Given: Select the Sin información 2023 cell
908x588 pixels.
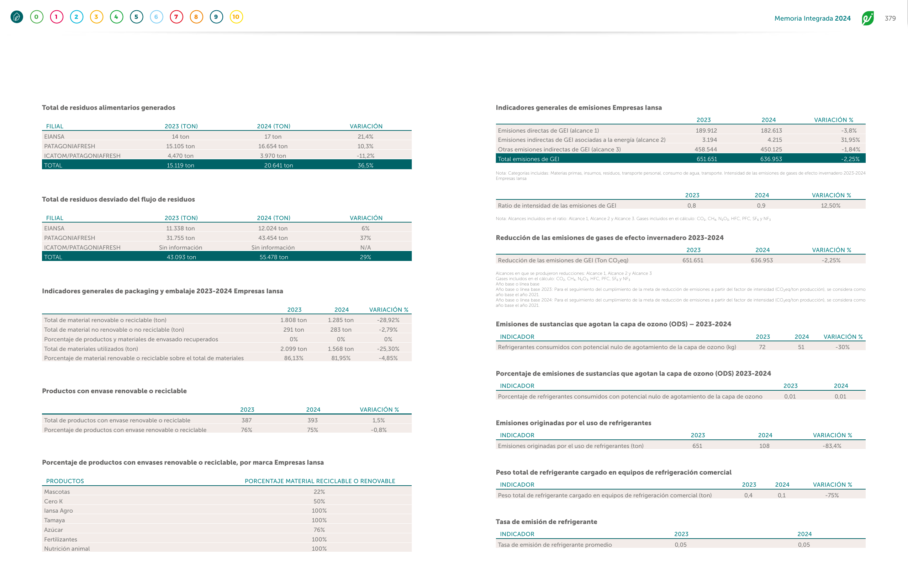Looking at the screenshot, I should click(x=180, y=247).
